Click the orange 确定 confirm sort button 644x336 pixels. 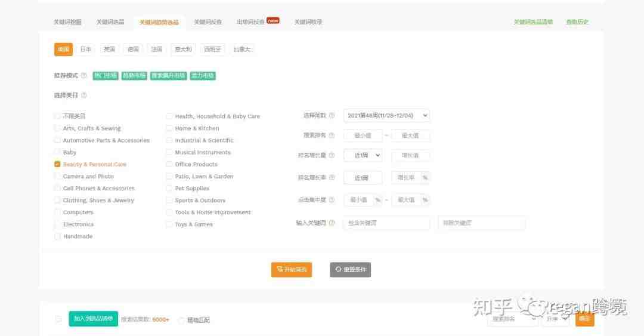pyautogui.click(x=585, y=319)
